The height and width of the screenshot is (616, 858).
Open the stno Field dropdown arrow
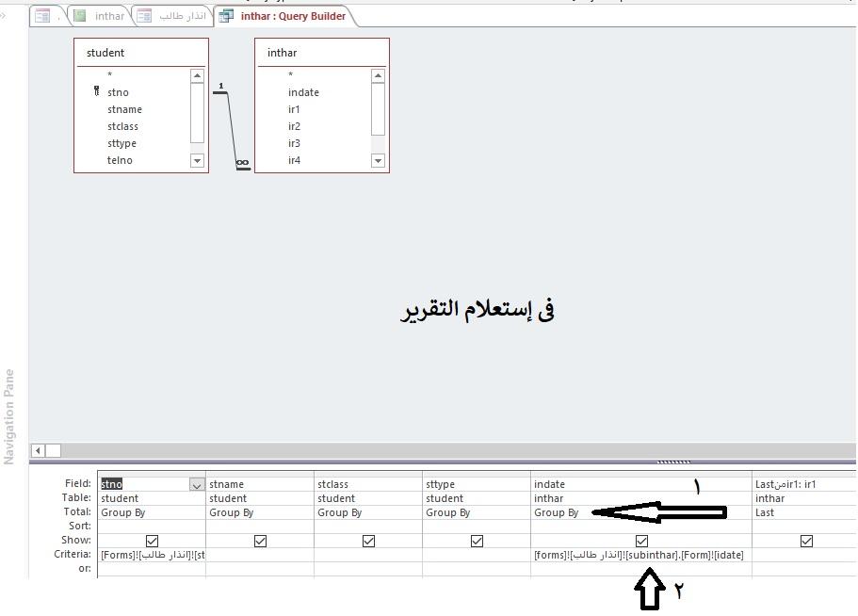(x=197, y=485)
